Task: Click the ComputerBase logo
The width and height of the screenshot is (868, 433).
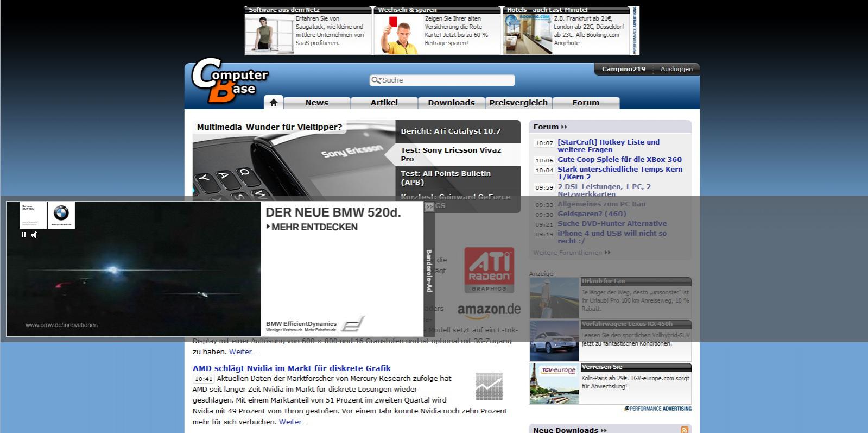Action: click(229, 81)
